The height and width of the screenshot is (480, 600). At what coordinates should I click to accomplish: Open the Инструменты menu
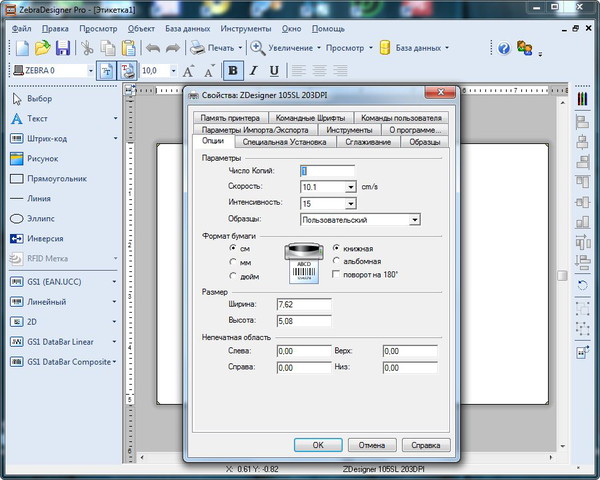(x=246, y=29)
